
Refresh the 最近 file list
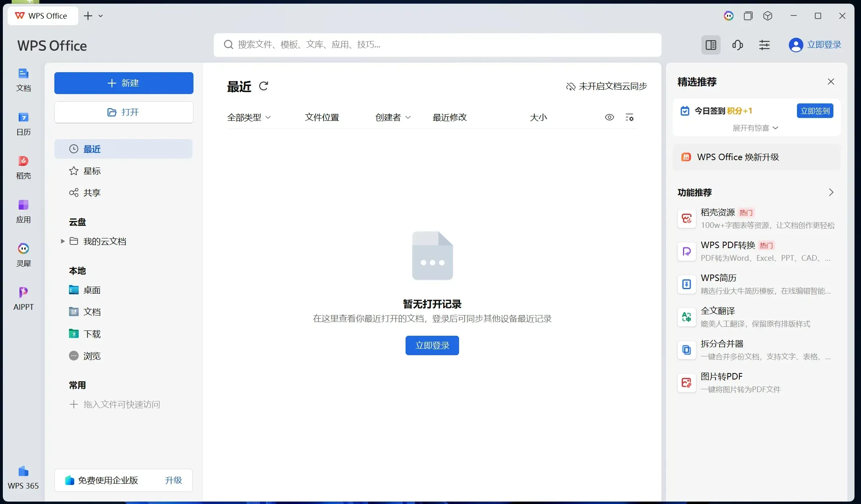[264, 86]
